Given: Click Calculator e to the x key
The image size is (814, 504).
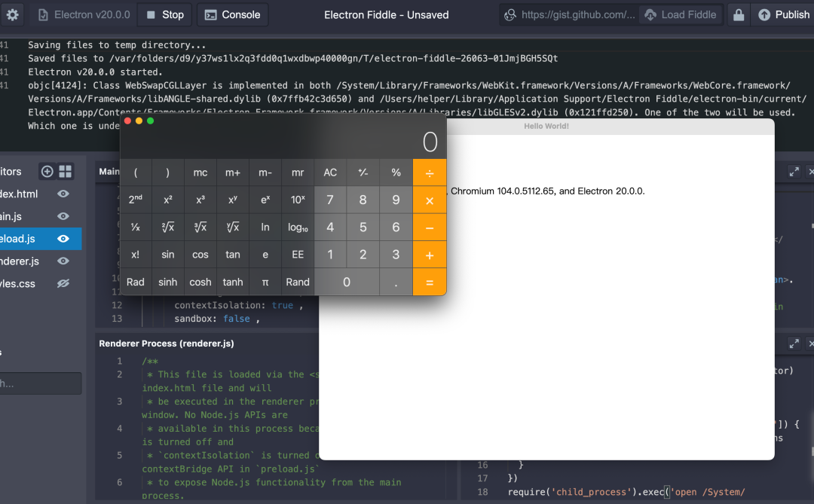Looking at the screenshot, I should pyautogui.click(x=265, y=200).
